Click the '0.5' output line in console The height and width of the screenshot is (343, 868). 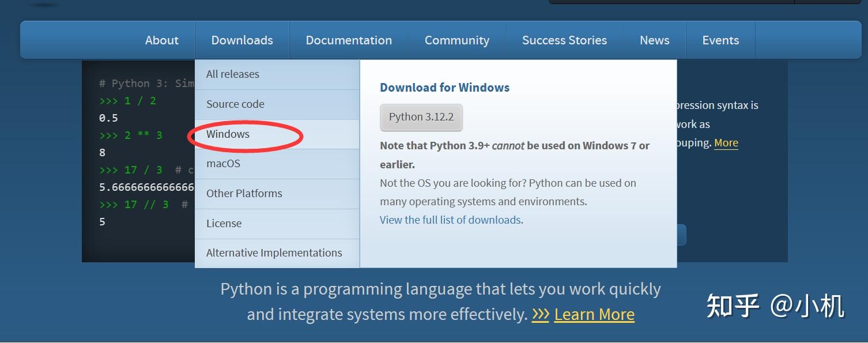coord(108,118)
